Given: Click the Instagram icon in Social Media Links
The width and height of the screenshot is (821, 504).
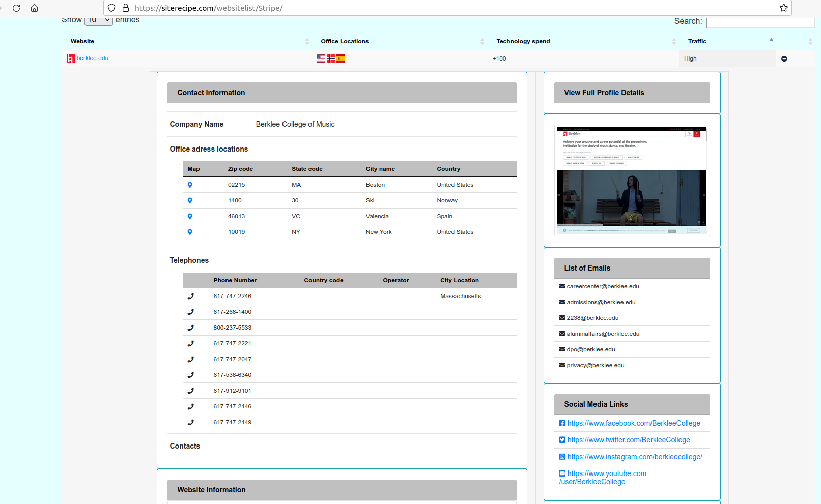Looking at the screenshot, I should 562,457.
